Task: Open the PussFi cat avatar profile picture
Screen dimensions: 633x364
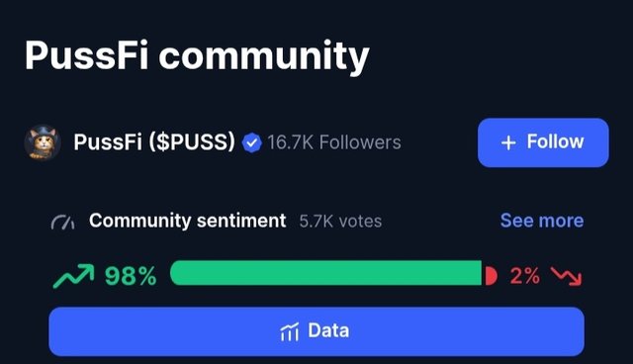Action: (43, 142)
